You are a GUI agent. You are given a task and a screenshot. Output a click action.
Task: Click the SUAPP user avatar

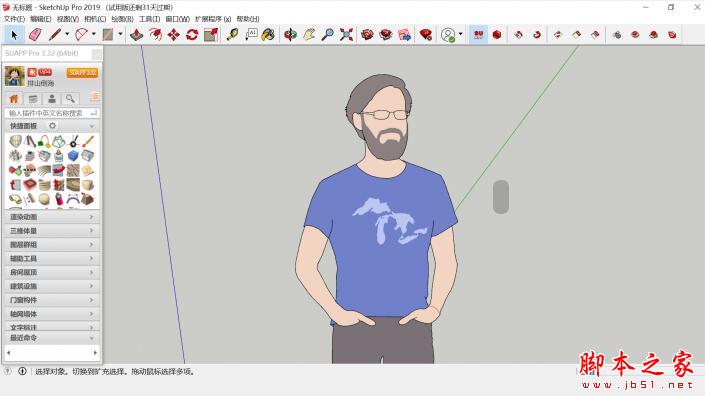14,76
